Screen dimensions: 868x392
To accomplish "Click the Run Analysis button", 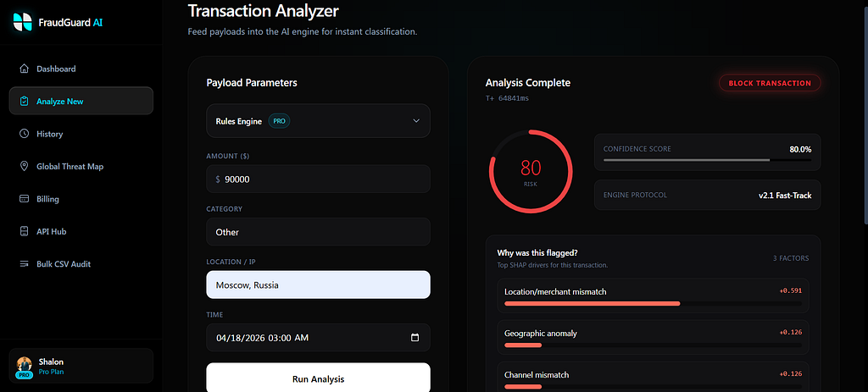I will (x=319, y=378).
